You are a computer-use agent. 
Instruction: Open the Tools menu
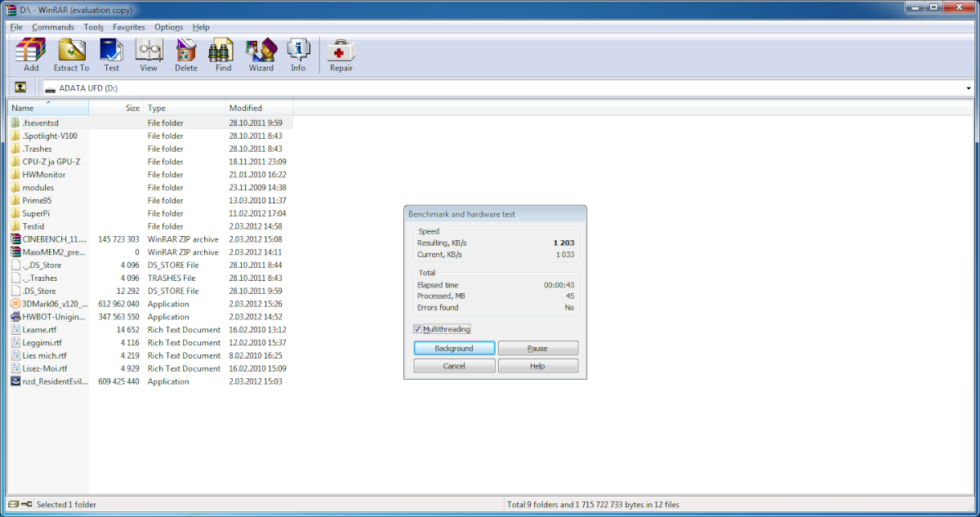coord(93,27)
